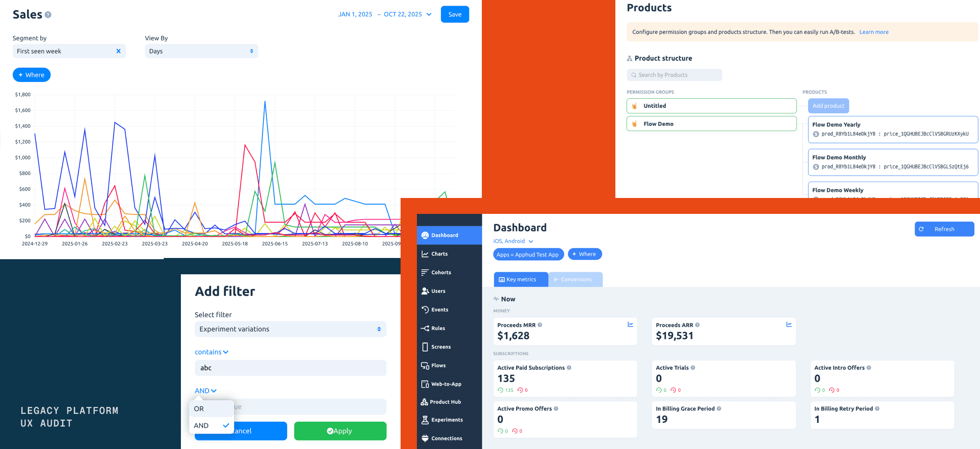Image resolution: width=980 pixels, height=449 pixels.
Task: Expand the iOS, Android platform dropdown
Action: [x=513, y=241]
